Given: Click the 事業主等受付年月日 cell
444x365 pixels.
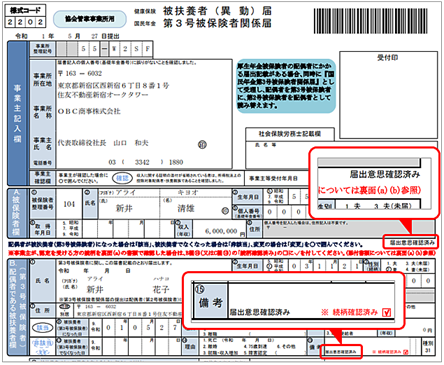Looking at the screenshot, I should point(274,178).
